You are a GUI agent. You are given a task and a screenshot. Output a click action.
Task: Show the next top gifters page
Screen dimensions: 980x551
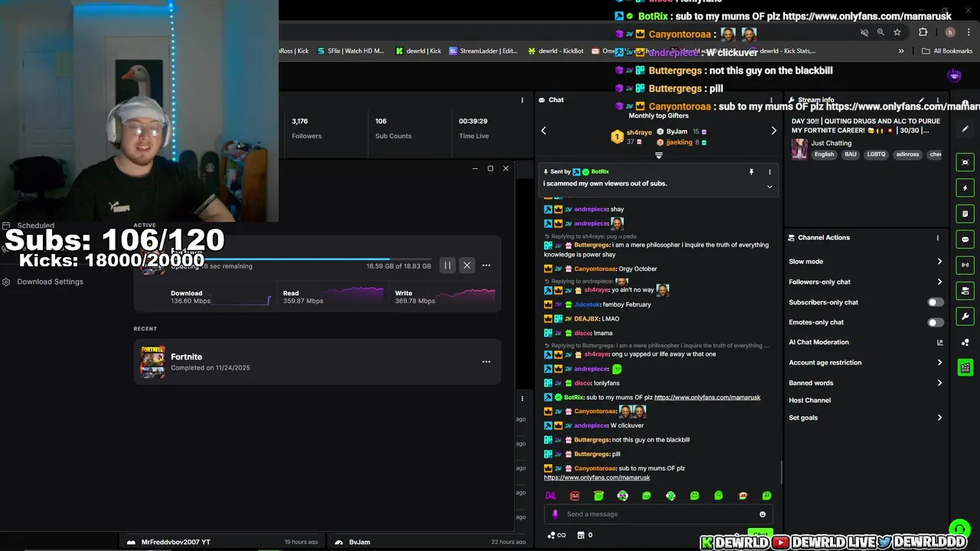click(773, 131)
